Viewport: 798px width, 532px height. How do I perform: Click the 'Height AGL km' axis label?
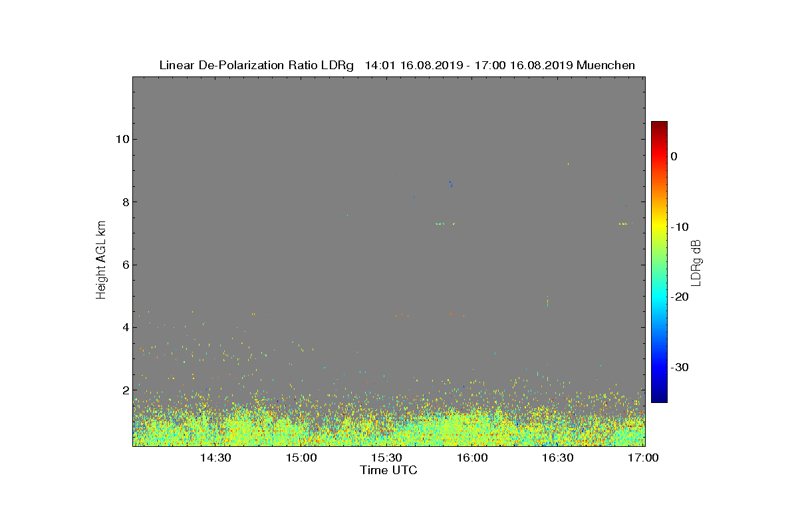click(101, 261)
